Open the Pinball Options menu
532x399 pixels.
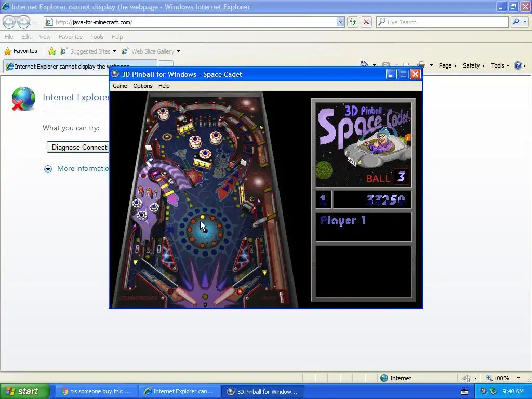pos(142,86)
